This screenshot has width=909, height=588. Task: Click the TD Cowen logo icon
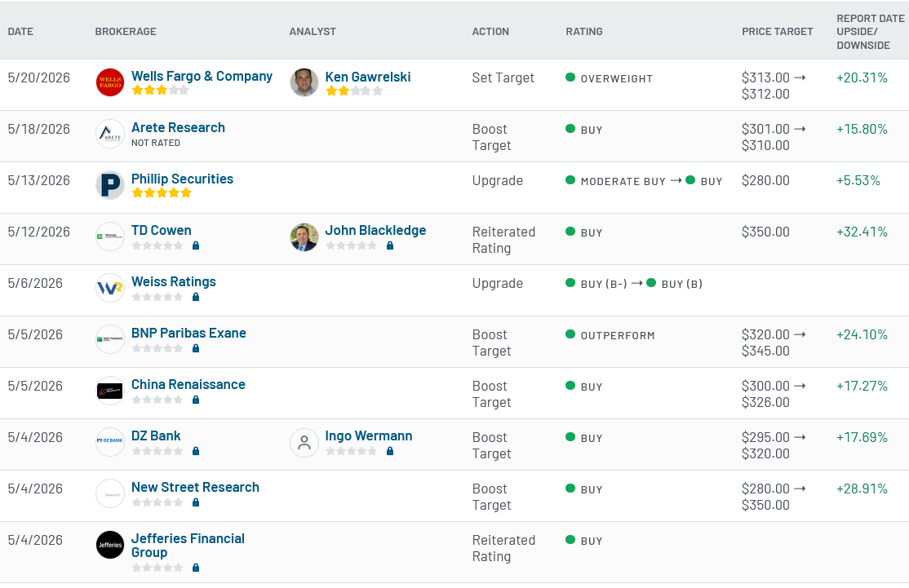(x=110, y=237)
